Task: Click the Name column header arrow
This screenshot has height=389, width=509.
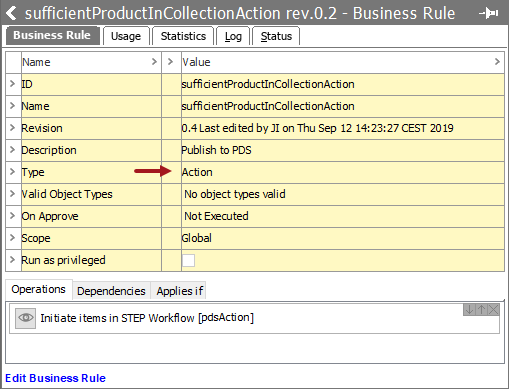Action: click(154, 62)
